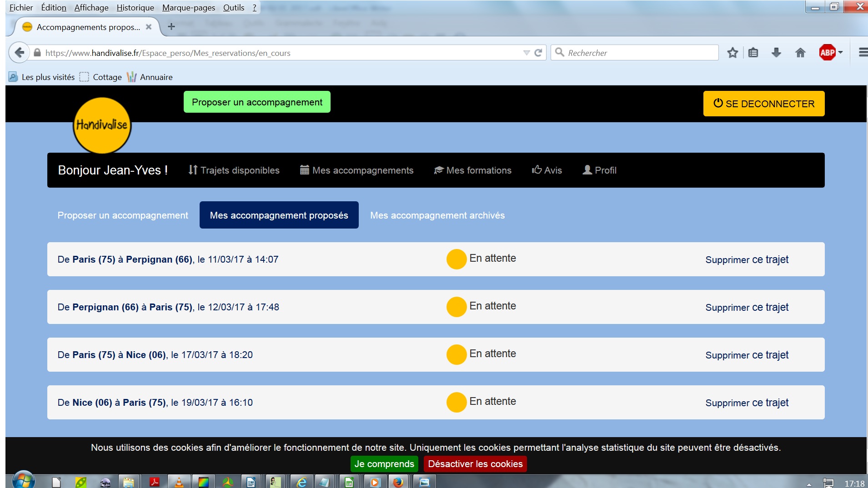The width and height of the screenshot is (868, 488).
Task: Click the Handivalise round yellow logo
Action: coord(102,125)
